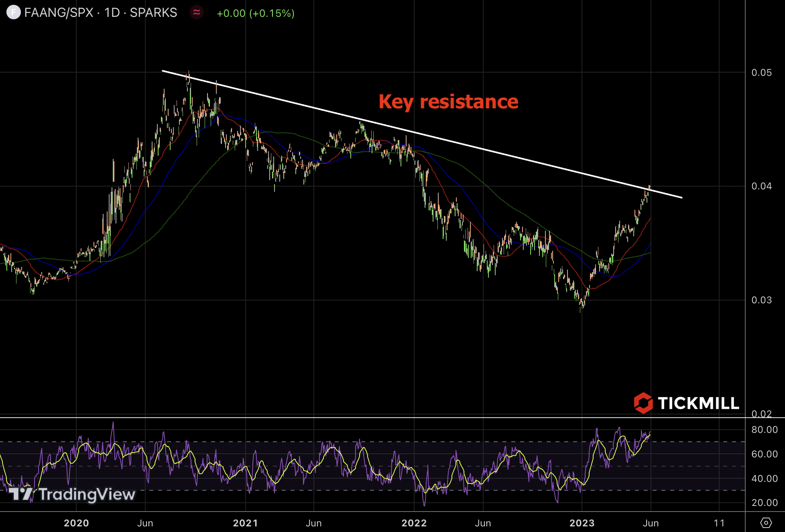Image resolution: width=785 pixels, height=532 pixels.
Task: Select the white descending trendline
Action: pos(421,134)
